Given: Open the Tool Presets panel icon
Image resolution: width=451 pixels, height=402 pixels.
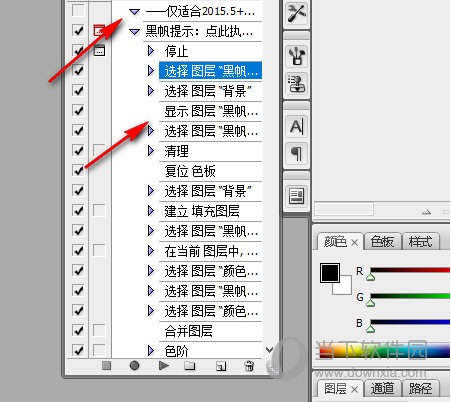Looking at the screenshot, I should [296, 13].
